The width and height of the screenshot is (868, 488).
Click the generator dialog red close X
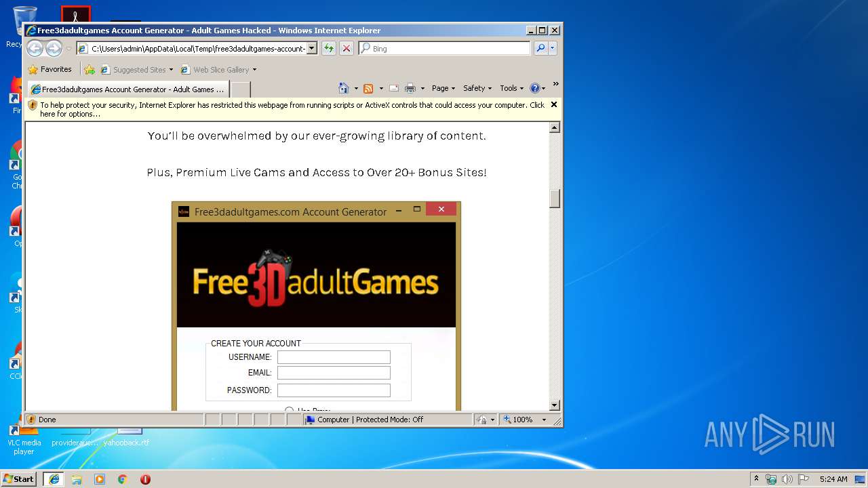pyautogui.click(x=441, y=209)
